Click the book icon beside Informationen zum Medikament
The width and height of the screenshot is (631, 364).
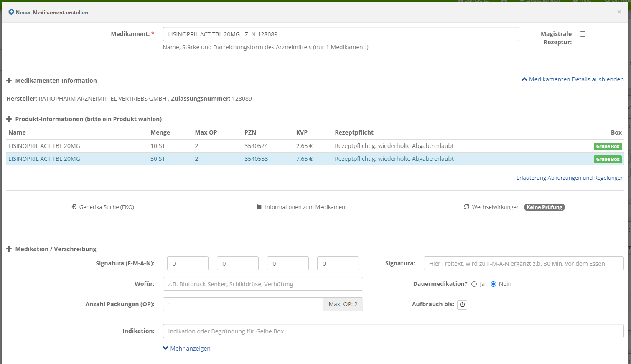(x=260, y=207)
